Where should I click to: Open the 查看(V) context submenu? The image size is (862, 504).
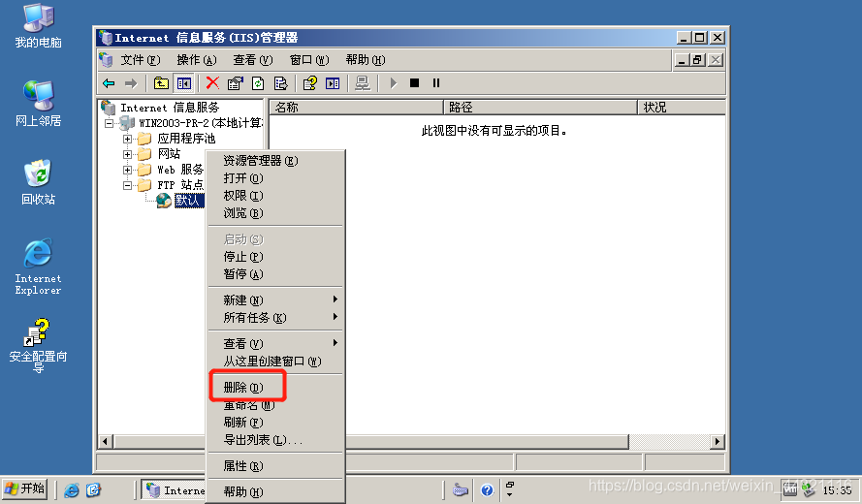275,343
